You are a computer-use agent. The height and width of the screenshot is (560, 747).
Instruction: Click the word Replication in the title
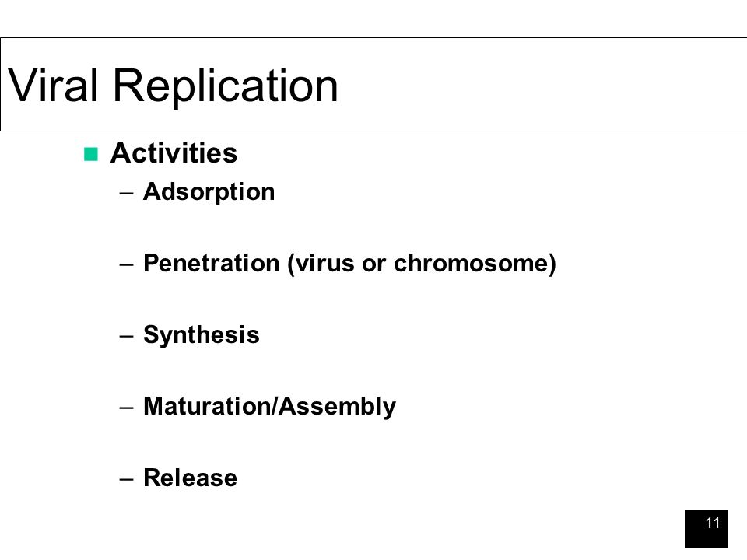(226, 87)
